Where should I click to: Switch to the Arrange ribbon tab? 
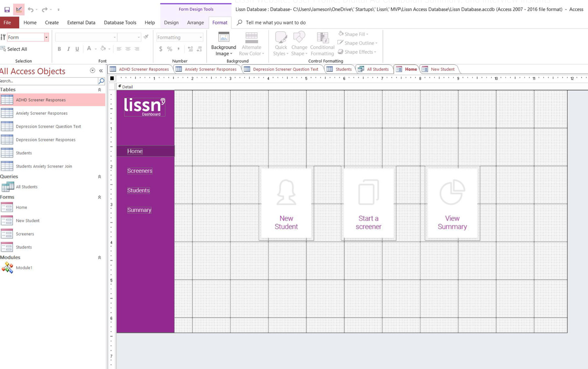pos(195,23)
